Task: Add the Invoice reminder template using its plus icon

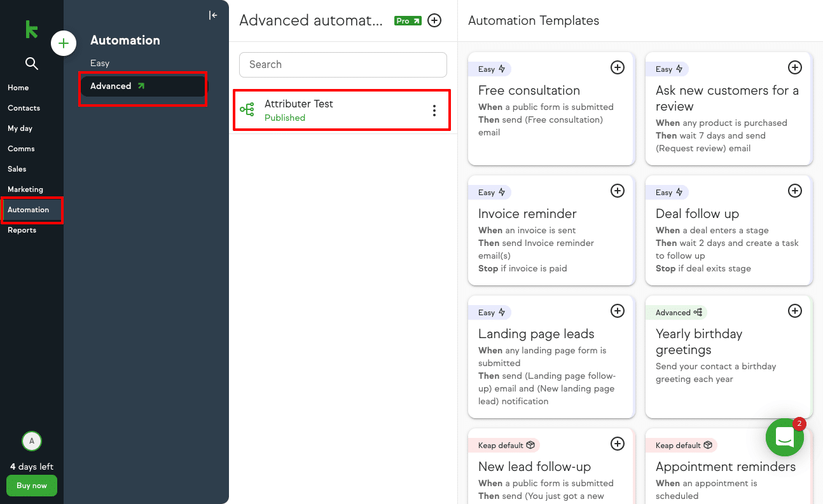Action: (x=617, y=190)
